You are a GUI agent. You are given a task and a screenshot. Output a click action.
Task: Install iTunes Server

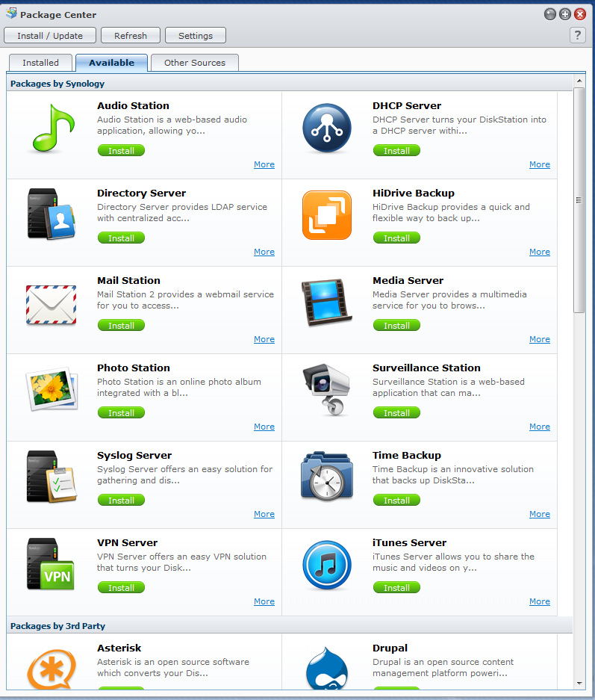[x=396, y=588]
